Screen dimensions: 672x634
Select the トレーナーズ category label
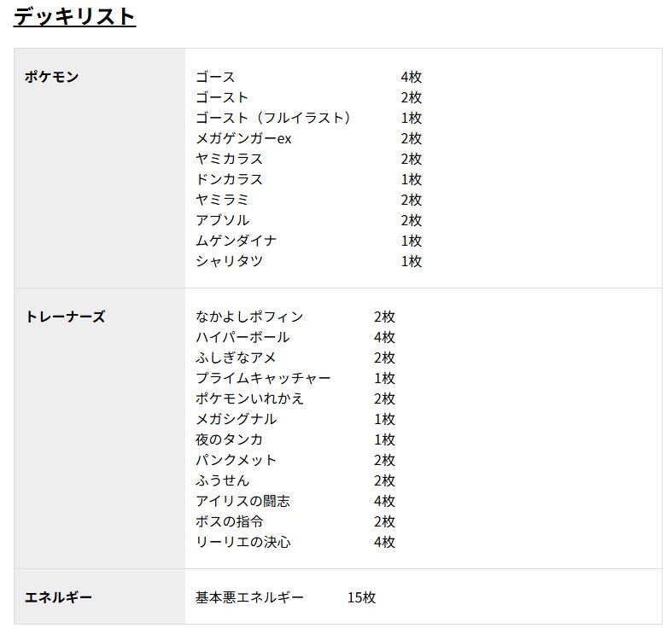click(65, 317)
